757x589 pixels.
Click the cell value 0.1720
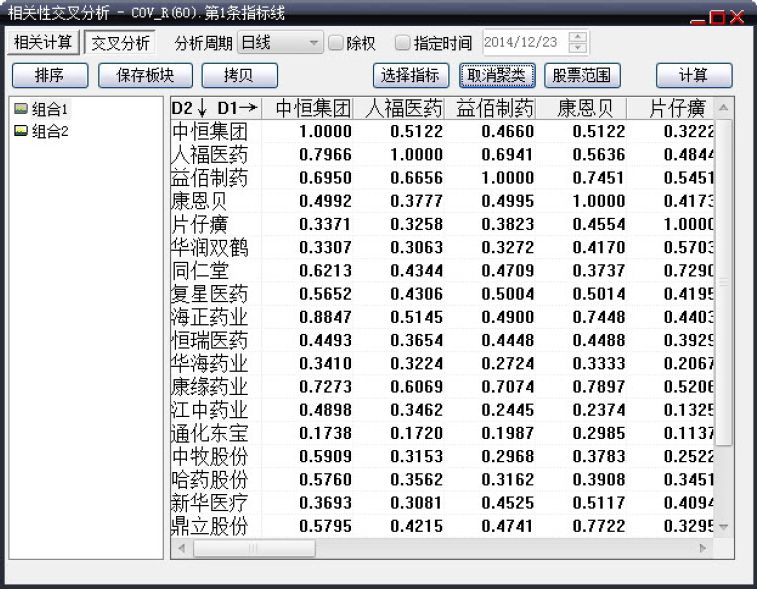[417, 433]
